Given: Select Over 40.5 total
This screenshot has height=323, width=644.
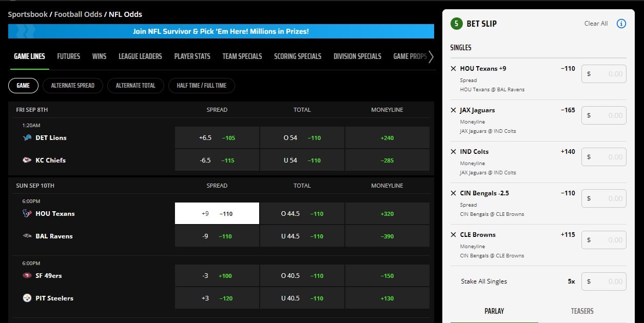Looking at the screenshot, I should tap(302, 275).
